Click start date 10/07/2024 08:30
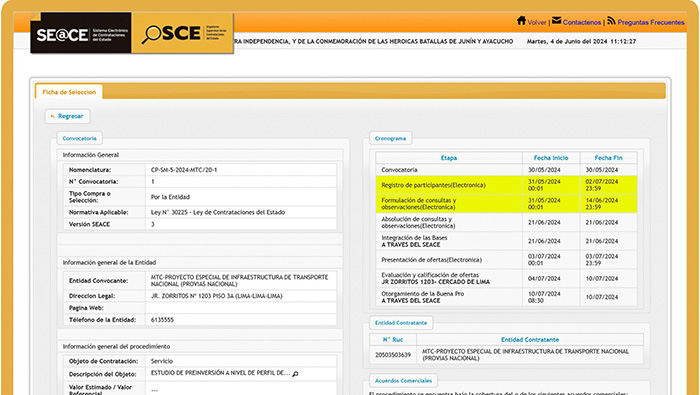Screen dimensions: 700x395 click(544, 297)
